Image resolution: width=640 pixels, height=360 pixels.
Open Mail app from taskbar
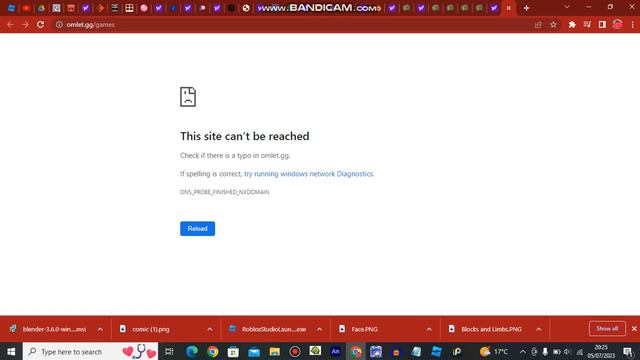coord(254,351)
